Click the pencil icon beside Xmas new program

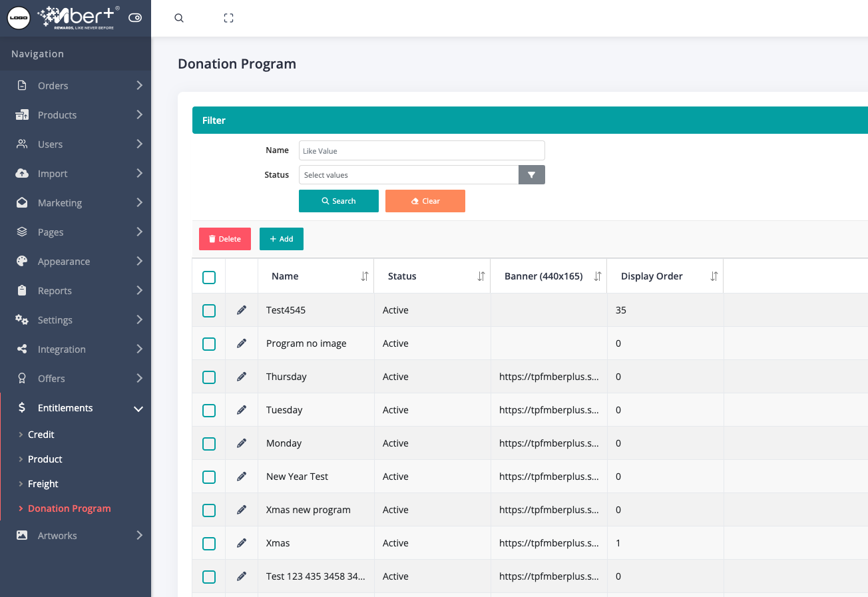tap(242, 510)
